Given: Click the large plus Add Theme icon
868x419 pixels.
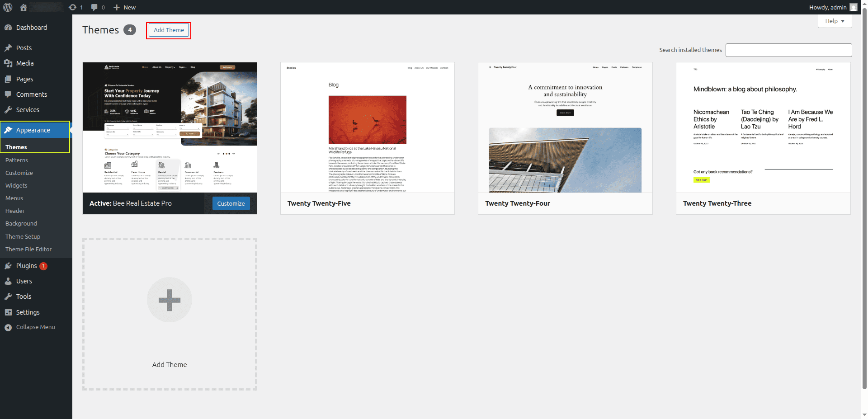Looking at the screenshot, I should (x=170, y=300).
